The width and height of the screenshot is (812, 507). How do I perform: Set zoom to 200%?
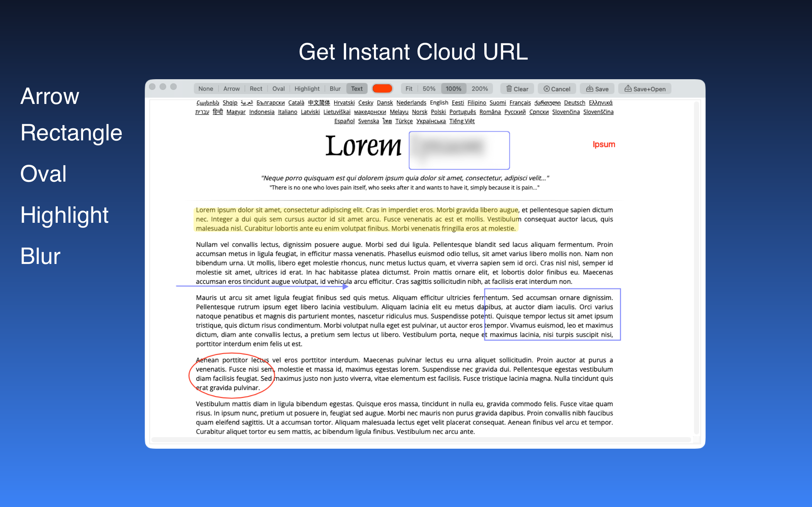480,89
